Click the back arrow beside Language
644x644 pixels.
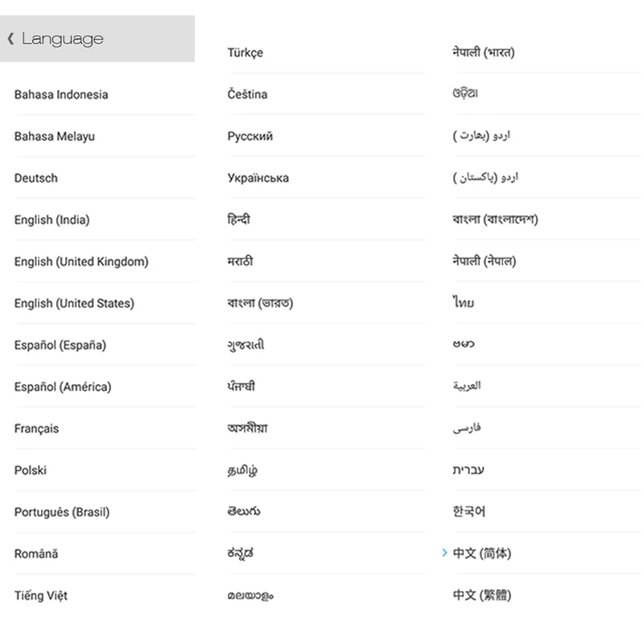[x=11, y=39]
